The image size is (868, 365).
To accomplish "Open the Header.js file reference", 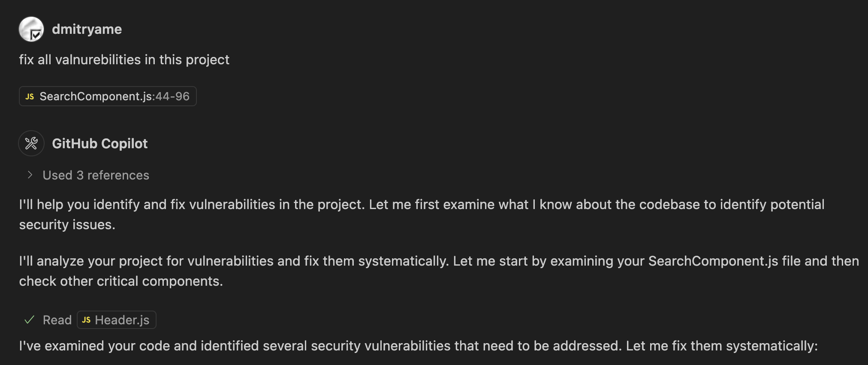I will coord(116,320).
